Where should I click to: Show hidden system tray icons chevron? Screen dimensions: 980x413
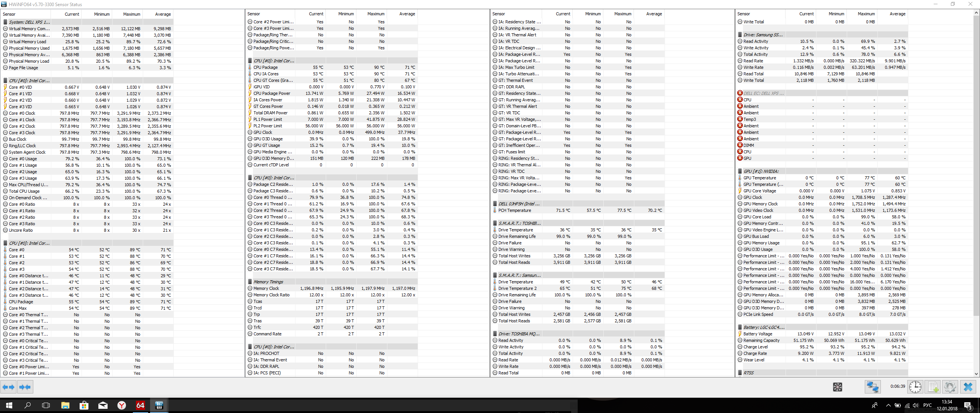pyautogui.click(x=888, y=405)
